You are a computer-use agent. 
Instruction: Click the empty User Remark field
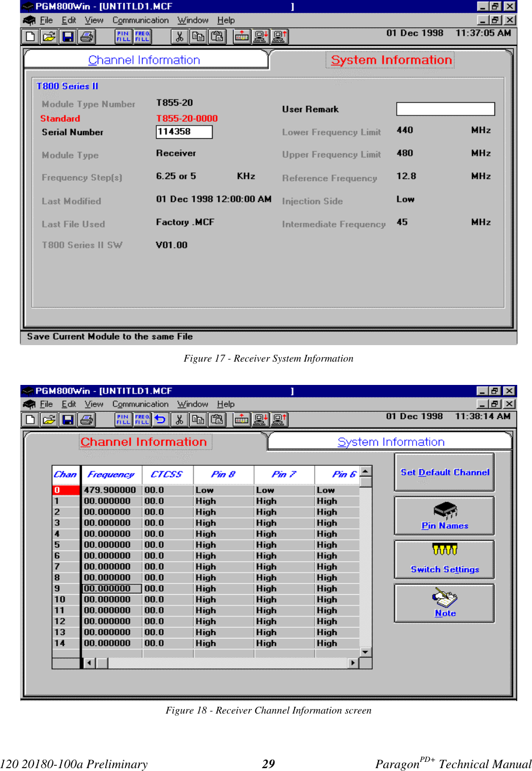tap(446, 109)
